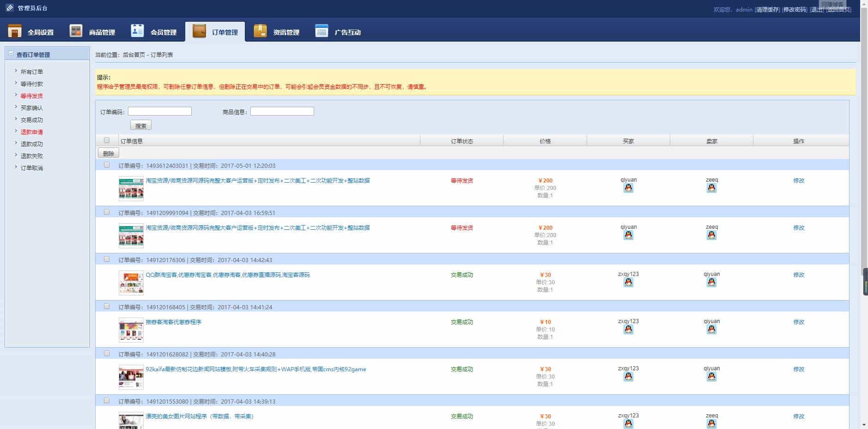
Task: Open 会员管理 via its member card icon
Action: [137, 31]
